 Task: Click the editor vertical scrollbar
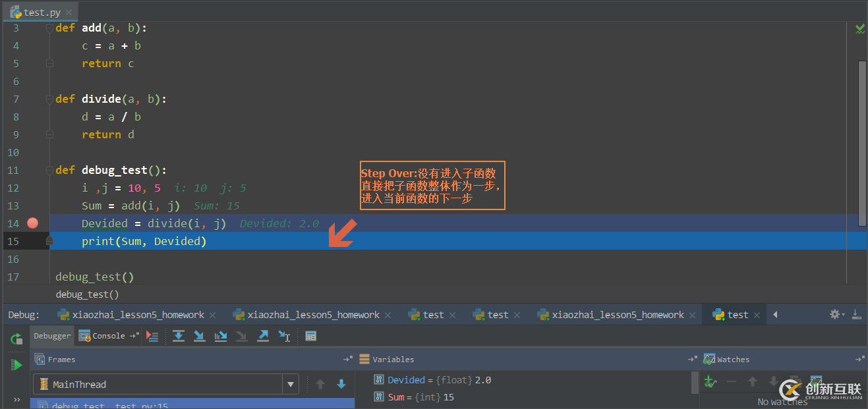point(862,144)
